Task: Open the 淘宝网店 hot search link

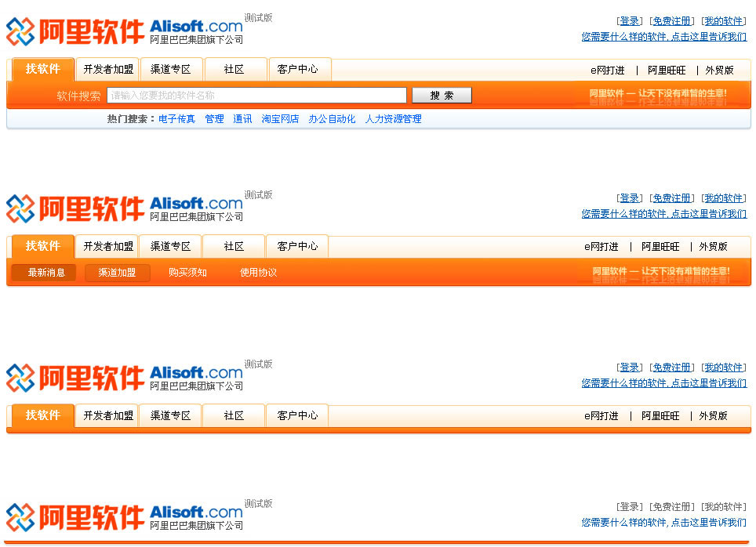Action: point(280,119)
